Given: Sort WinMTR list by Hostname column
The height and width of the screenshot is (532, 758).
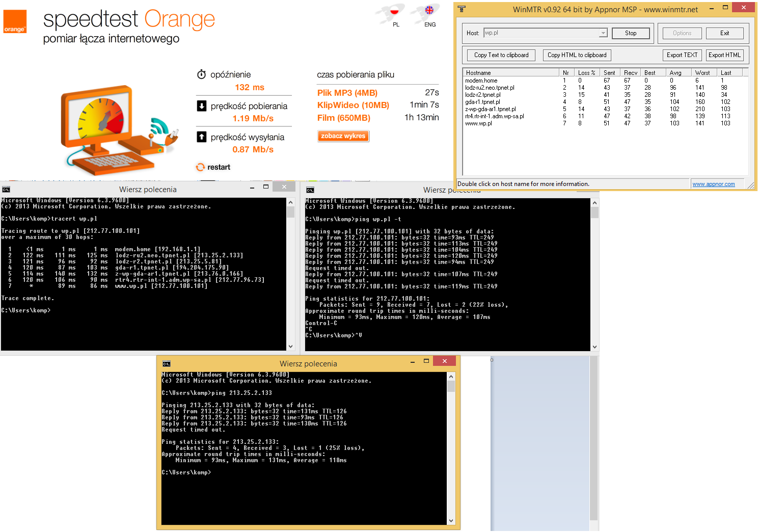Looking at the screenshot, I should pyautogui.click(x=511, y=73).
